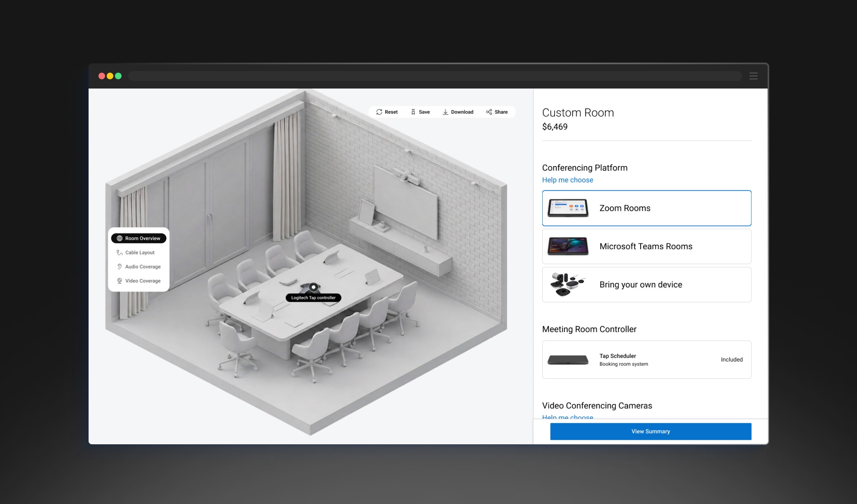Viewport: 857px width, 504px height.
Task: Click the Zoom Rooms tablet thumbnail
Action: pos(568,208)
